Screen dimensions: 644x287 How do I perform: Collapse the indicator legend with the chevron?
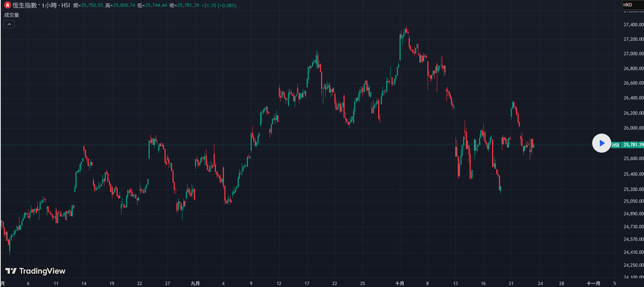point(9,24)
